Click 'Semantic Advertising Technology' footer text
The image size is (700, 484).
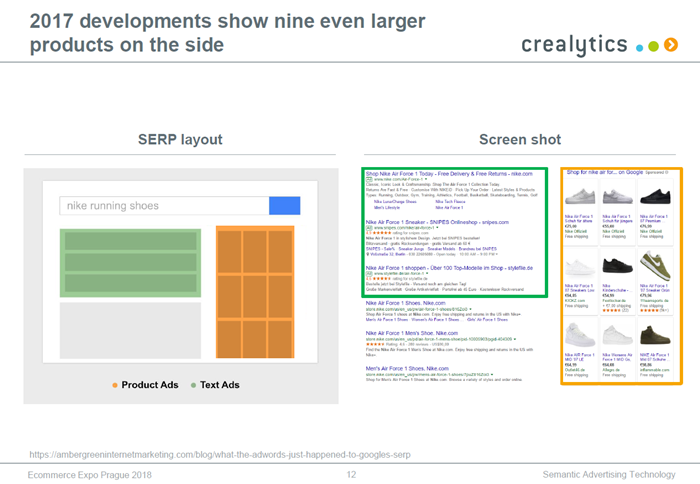click(609, 474)
